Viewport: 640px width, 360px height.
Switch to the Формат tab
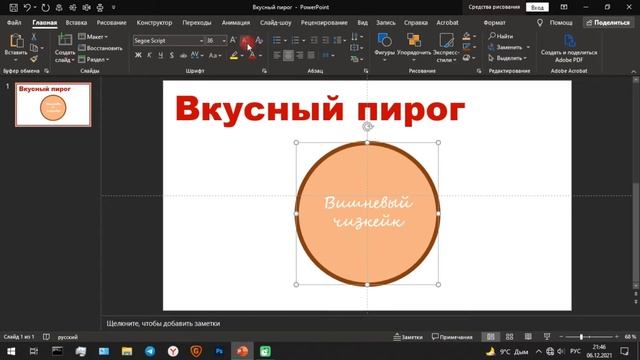[x=494, y=23]
